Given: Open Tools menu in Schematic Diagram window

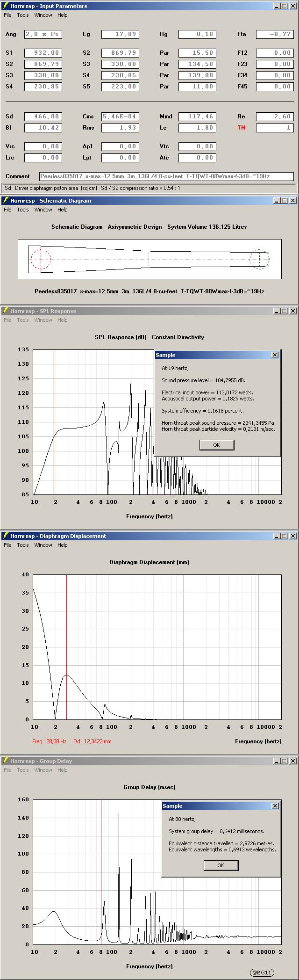Looking at the screenshot, I should (x=23, y=210).
